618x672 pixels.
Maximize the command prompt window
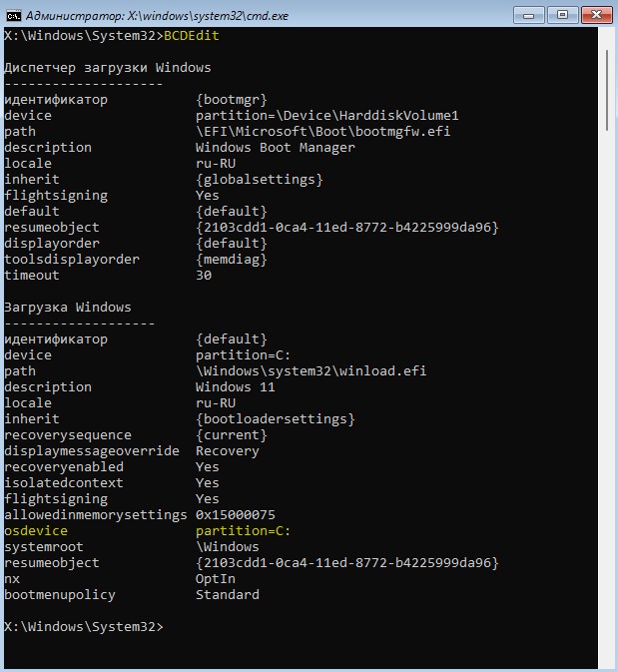click(x=562, y=15)
